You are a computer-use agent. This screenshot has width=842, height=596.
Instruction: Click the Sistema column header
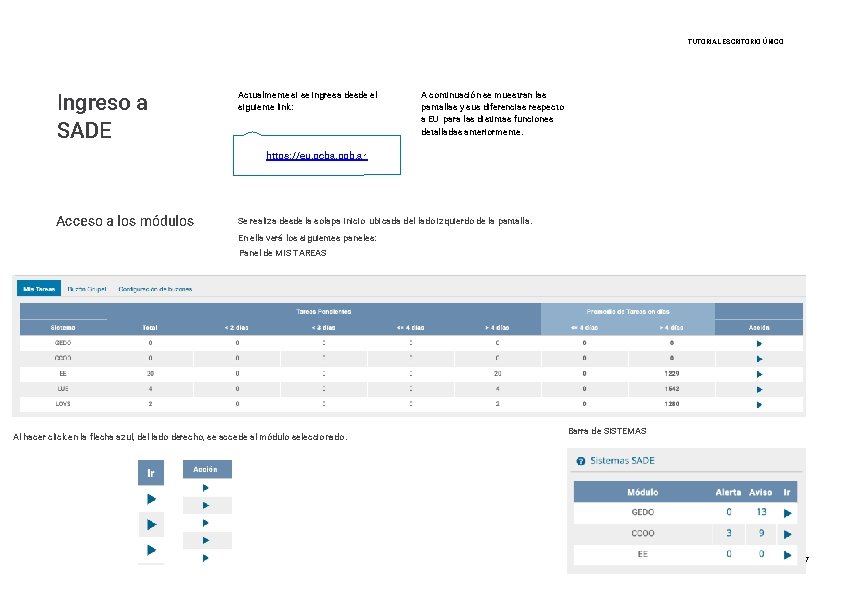[x=63, y=328]
